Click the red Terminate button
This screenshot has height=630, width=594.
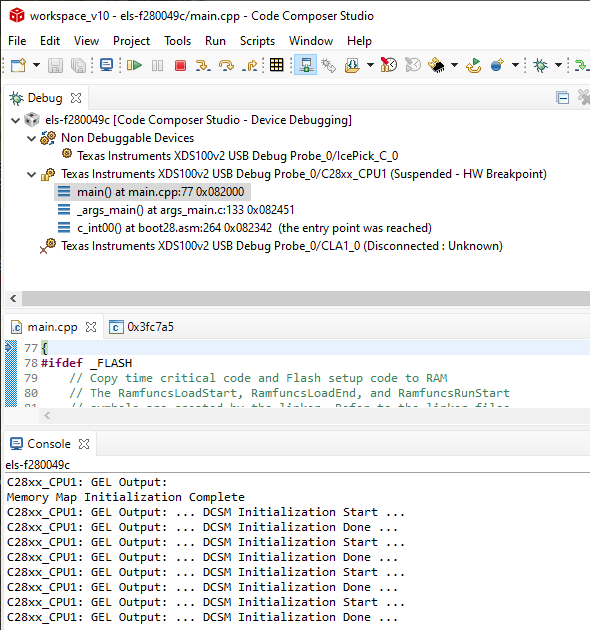[x=180, y=65]
